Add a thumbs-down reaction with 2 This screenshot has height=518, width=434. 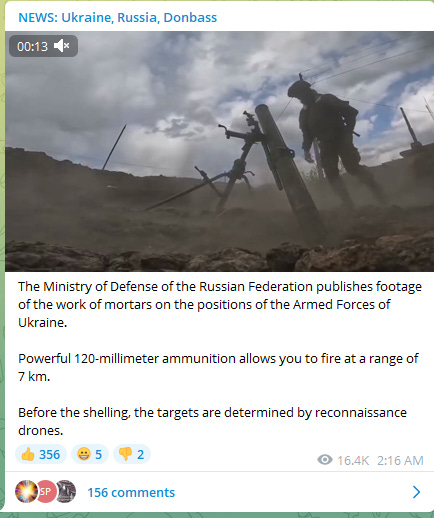click(x=131, y=454)
